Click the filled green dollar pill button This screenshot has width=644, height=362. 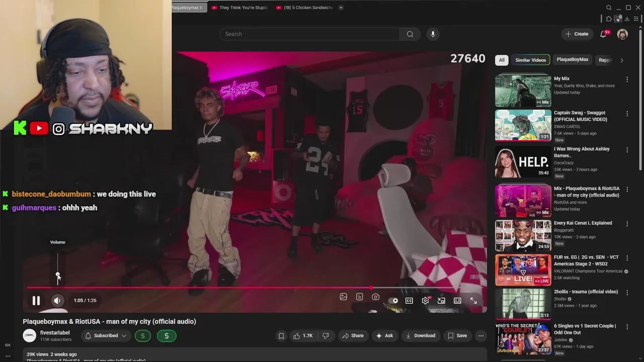(167, 336)
